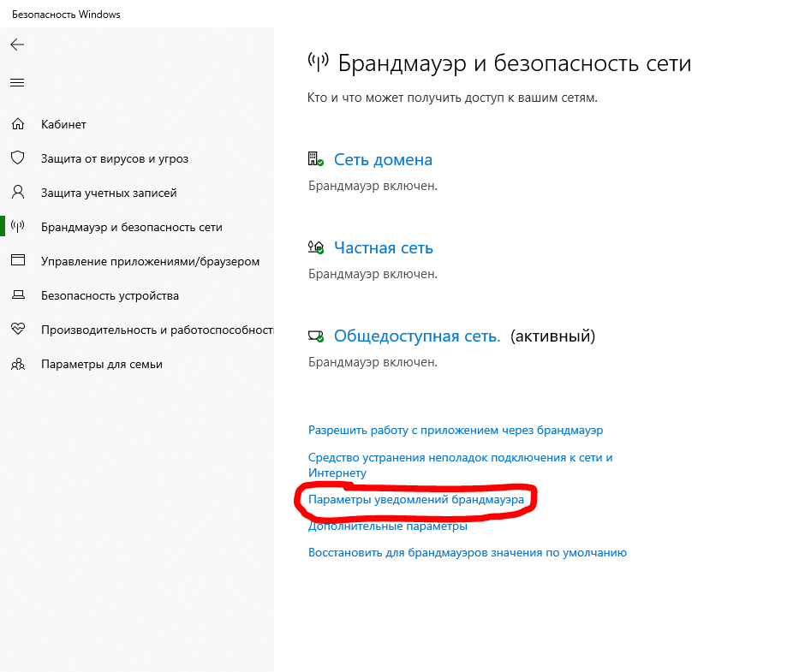Click the building icon next to Сеть домена
Image resolution: width=799 pixels, height=672 pixels.
(316, 159)
